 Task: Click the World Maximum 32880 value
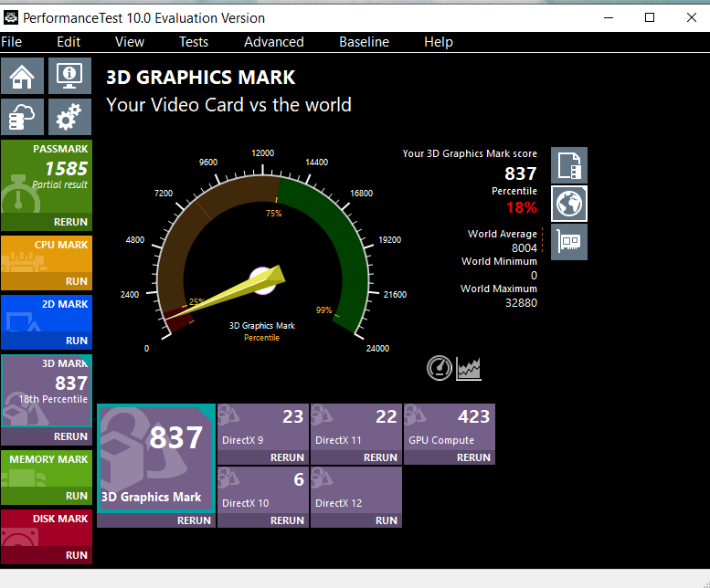tap(521, 303)
